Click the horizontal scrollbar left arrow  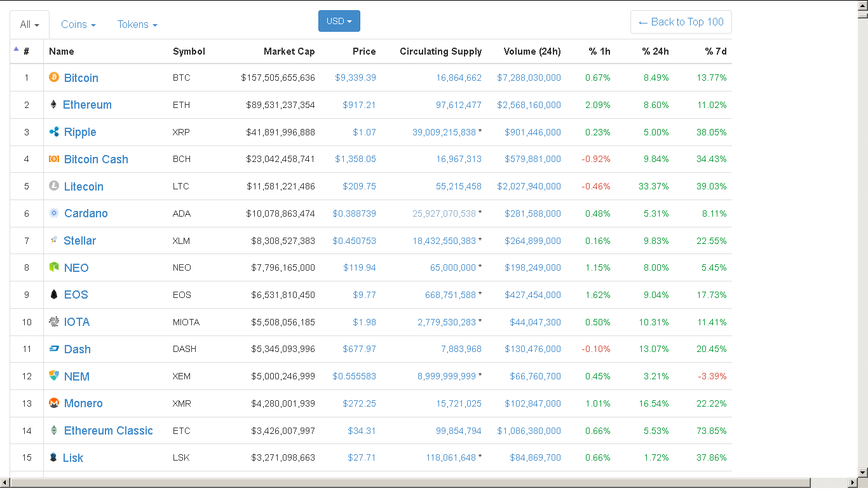point(5,483)
